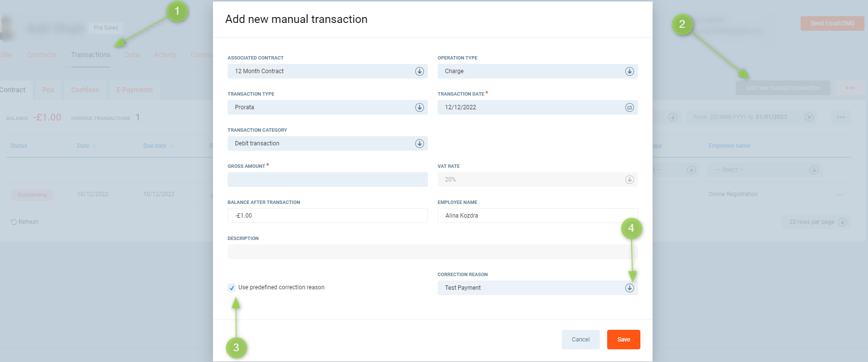The image size is (868, 362).
Task: Click the Transaction Type arrow icon
Action: click(x=419, y=107)
